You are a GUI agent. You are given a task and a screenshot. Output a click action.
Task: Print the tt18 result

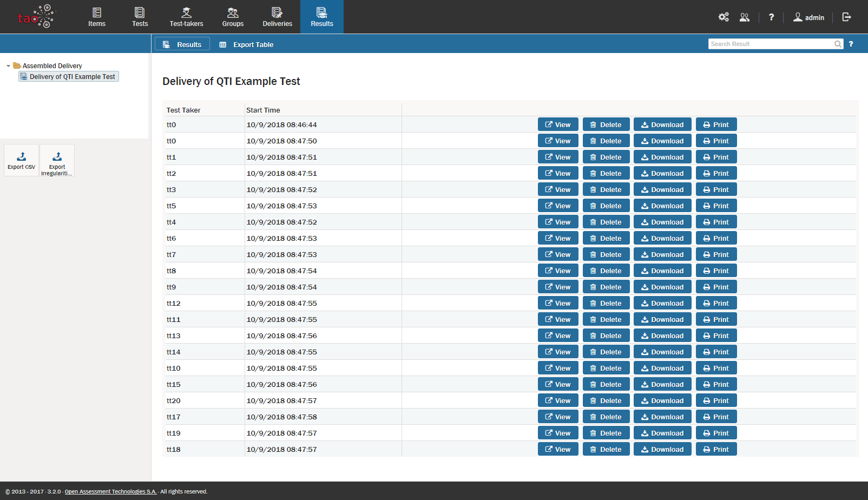tap(716, 450)
